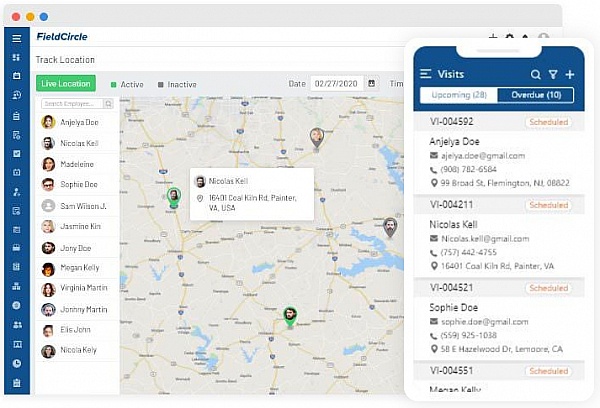
Task: Click the Live Location button
Action: (x=67, y=84)
